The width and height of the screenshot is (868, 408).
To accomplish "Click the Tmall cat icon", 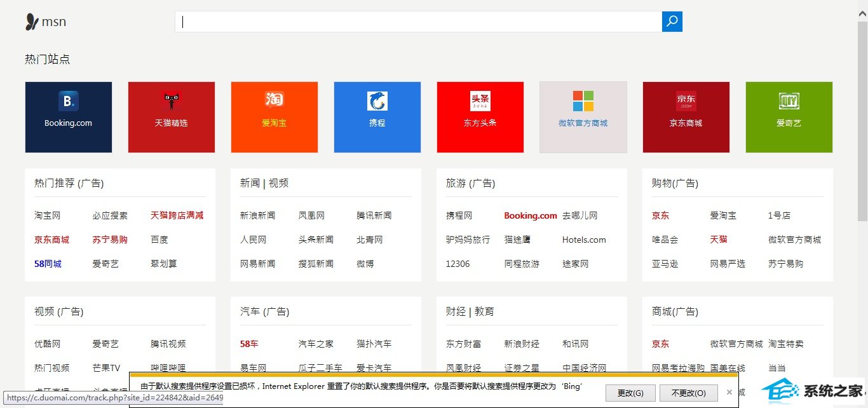I will click(x=172, y=101).
